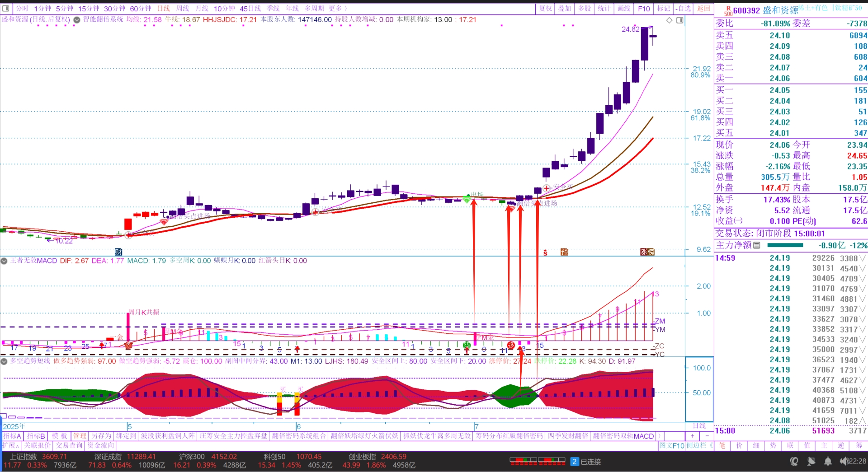Viewport: 868px width, 472px height.
Task: Click the red-green market breadth indicator bars
Action: pyautogui.click(x=538, y=461)
